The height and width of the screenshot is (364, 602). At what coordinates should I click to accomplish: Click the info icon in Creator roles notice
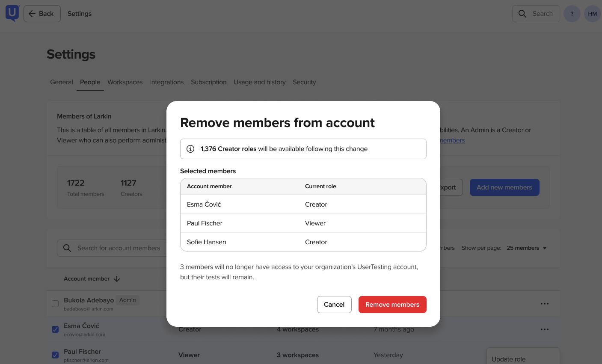tap(190, 149)
